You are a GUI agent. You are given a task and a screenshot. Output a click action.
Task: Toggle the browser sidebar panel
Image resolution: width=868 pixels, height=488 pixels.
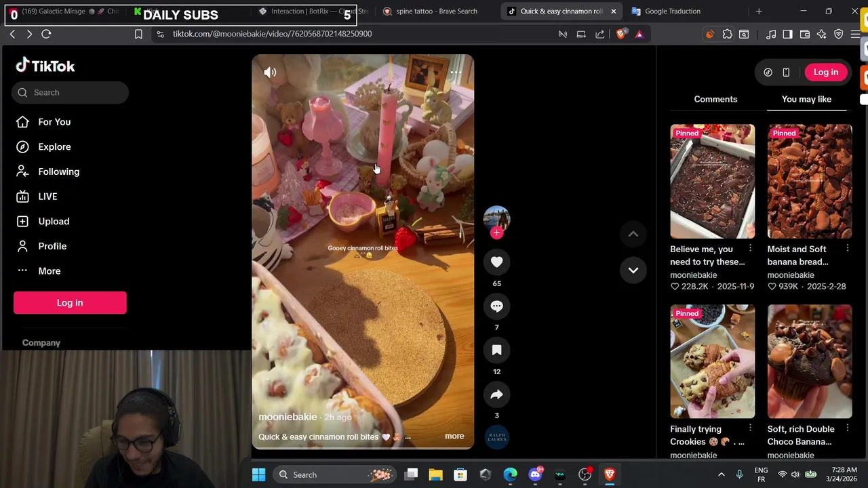787,34
